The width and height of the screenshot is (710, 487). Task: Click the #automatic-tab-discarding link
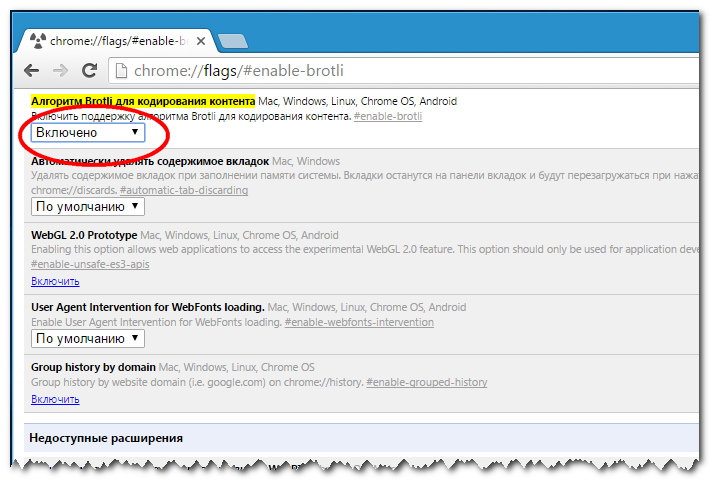pyautogui.click(x=184, y=190)
